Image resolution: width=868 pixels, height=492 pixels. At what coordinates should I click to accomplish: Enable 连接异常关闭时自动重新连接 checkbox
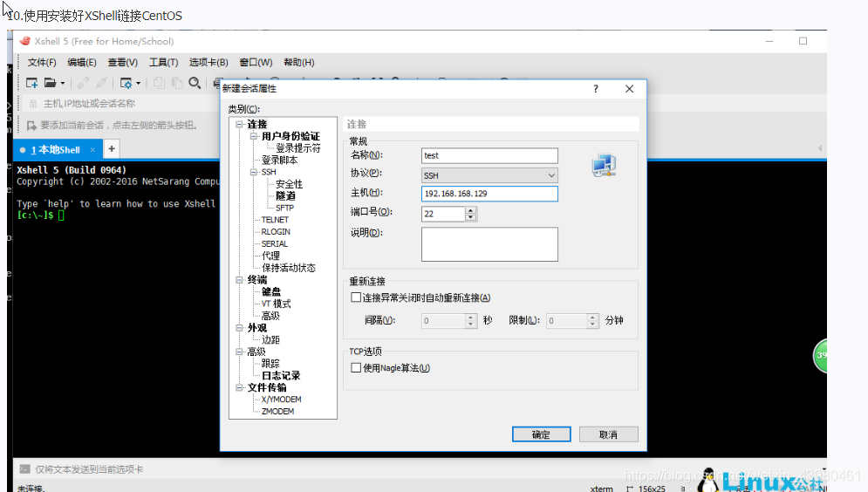pyautogui.click(x=356, y=297)
